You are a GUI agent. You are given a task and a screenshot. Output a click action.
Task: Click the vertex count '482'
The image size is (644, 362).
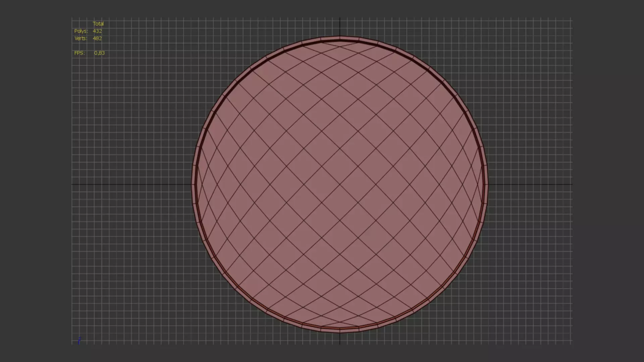97,39
